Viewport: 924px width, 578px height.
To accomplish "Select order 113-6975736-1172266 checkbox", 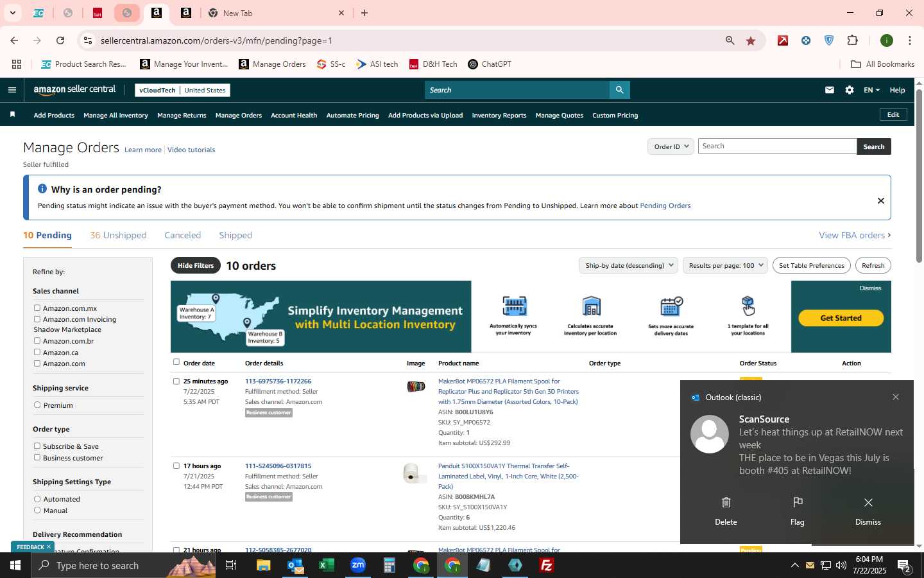I will pyautogui.click(x=176, y=381).
